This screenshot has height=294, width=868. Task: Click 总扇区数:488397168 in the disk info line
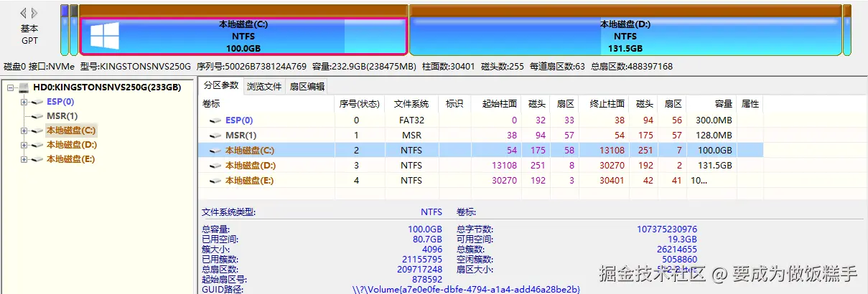click(x=632, y=67)
